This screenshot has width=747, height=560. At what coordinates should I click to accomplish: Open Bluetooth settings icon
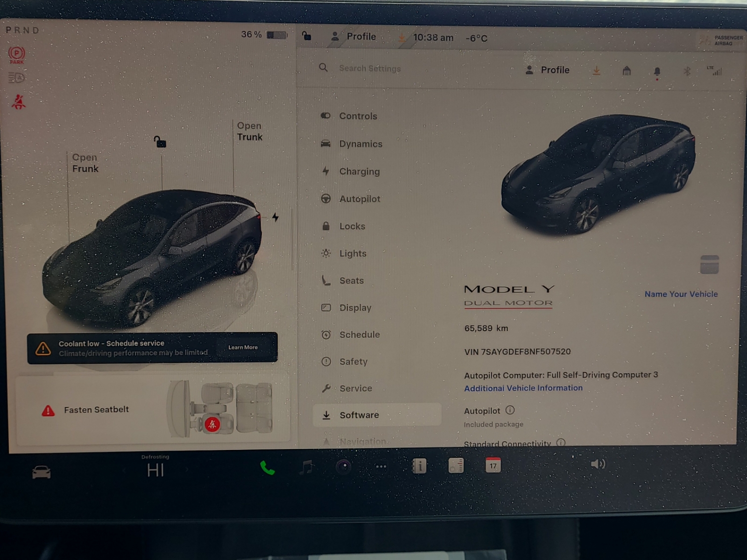(x=687, y=71)
